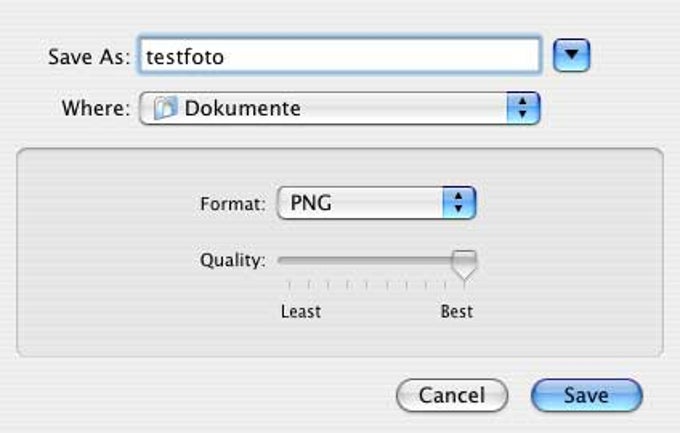Click the Dokumente folder icon
The image size is (680, 433).
coord(165,108)
